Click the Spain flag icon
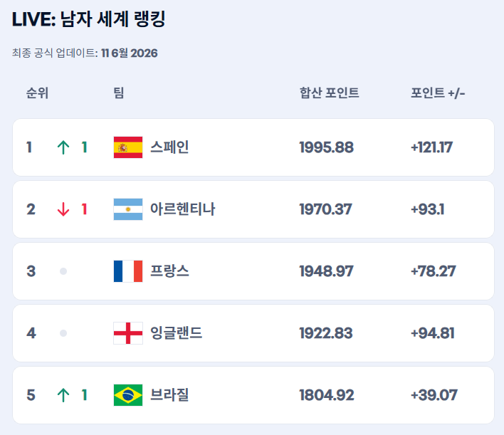The image size is (504, 435). coord(128,147)
